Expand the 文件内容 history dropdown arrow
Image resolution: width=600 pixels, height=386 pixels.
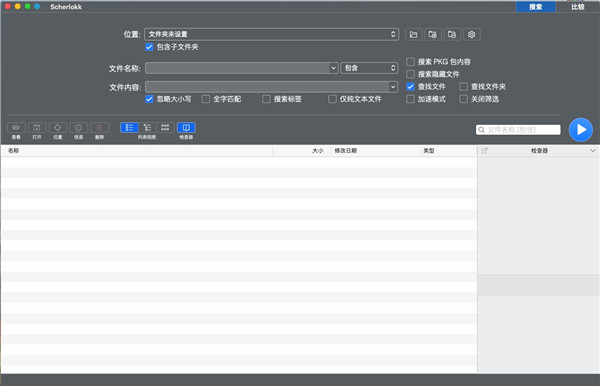[x=393, y=87]
